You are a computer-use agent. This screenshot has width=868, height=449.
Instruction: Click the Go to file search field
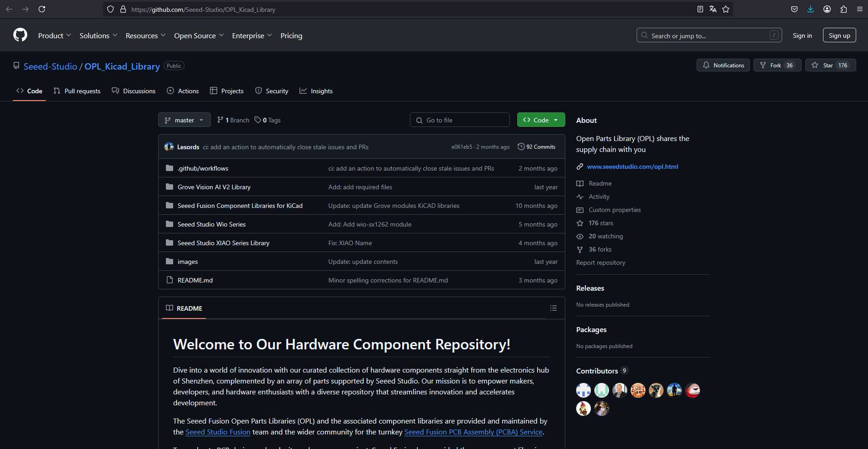(460, 120)
